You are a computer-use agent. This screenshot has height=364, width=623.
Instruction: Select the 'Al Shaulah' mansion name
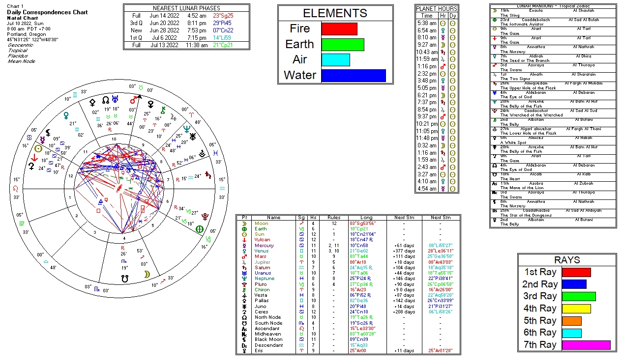pos(583,10)
